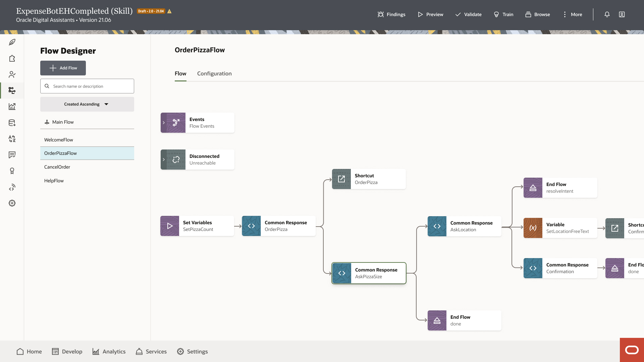The width and height of the screenshot is (644, 362).
Task: Click the Oracle logo button
Action: click(632, 350)
